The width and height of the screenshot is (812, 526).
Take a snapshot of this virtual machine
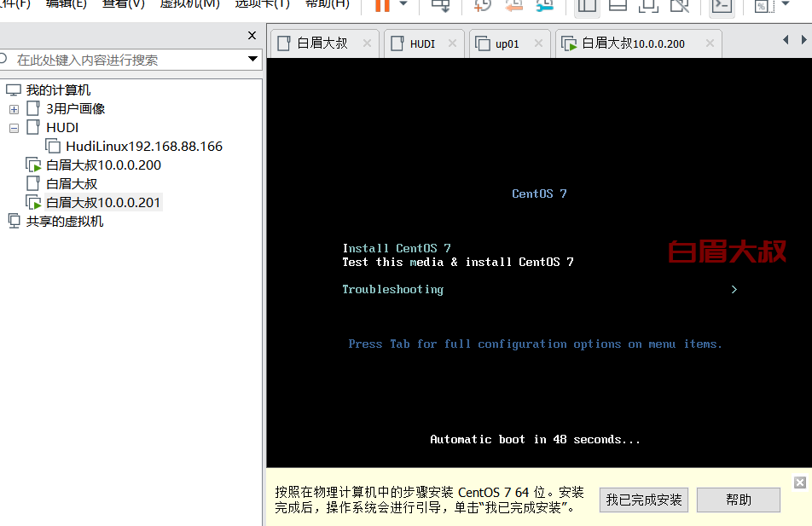(482, 5)
